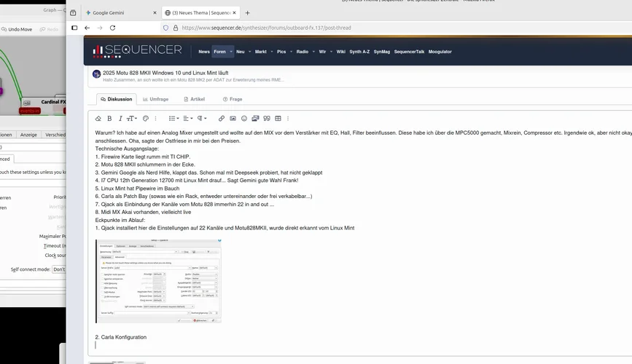The height and width of the screenshot is (364, 632).
Task: Click the tracking protection shield icon
Action: pyautogui.click(x=165, y=28)
